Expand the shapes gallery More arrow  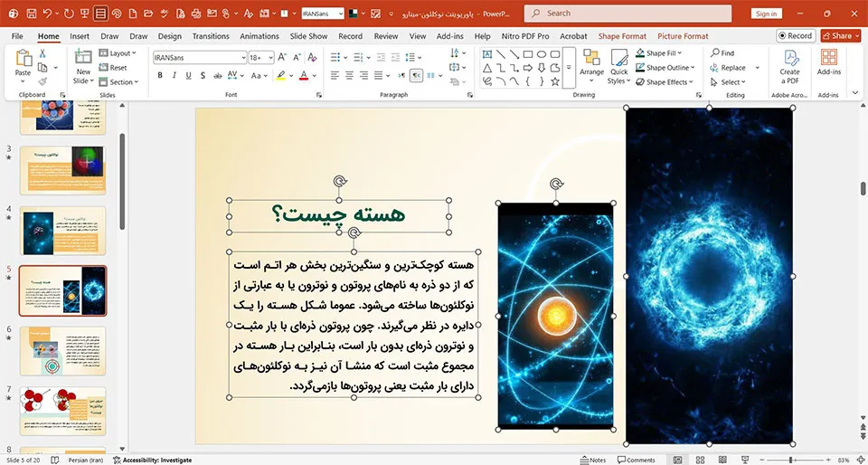point(569,68)
